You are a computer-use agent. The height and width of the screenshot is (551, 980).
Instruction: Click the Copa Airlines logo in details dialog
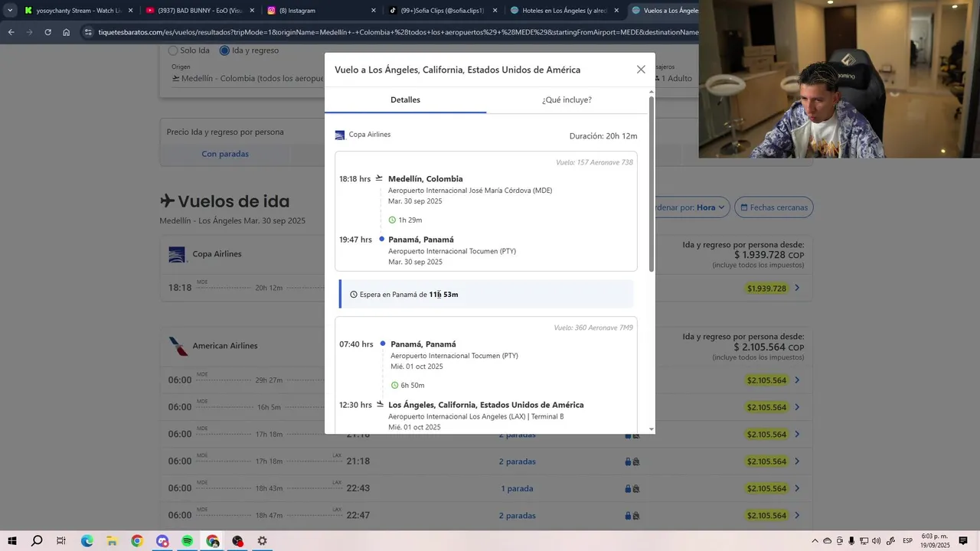click(x=340, y=135)
